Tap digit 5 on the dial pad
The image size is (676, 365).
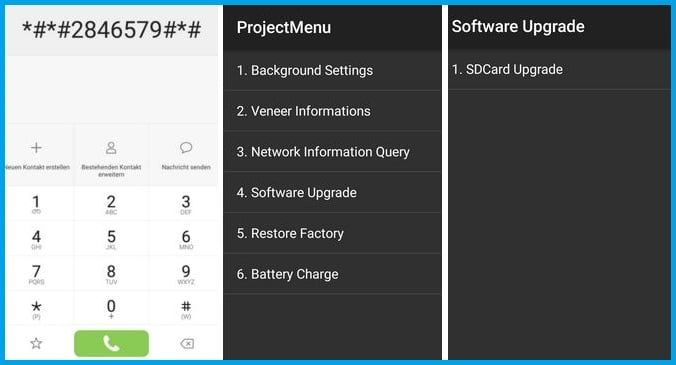click(x=111, y=239)
